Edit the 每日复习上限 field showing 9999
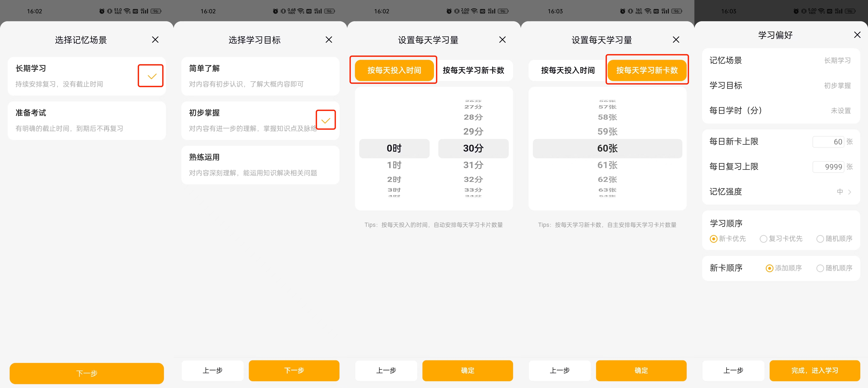Viewport: 868px width, 388px height. click(829, 166)
